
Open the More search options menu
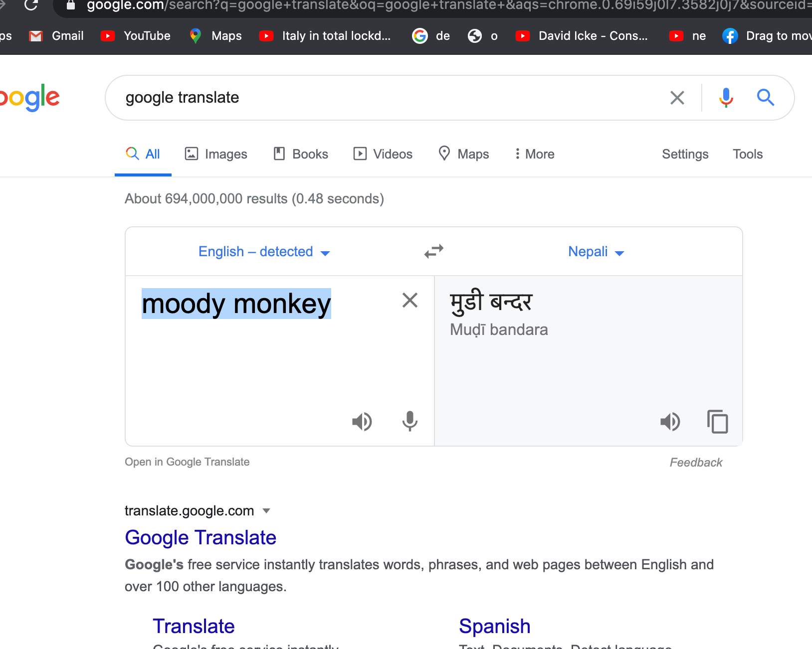click(535, 154)
